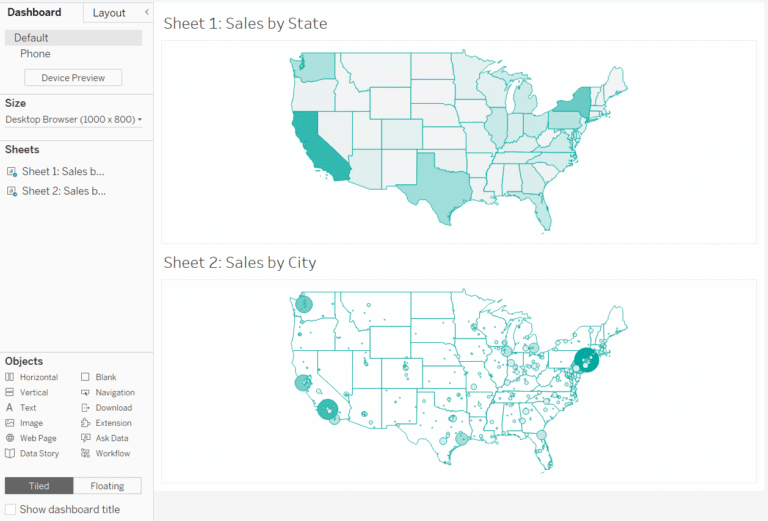Screen dimensions: 768x521
Task: Click the Device Preview button
Action: (73, 78)
